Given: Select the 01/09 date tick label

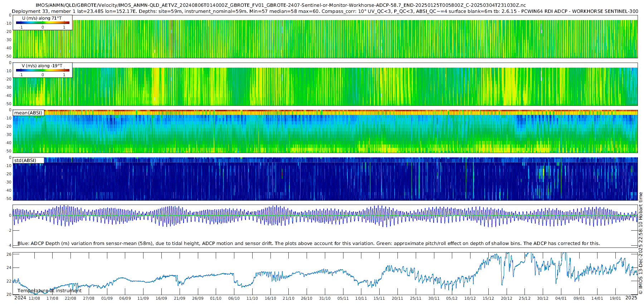Looking at the screenshot, I should (107, 298).
